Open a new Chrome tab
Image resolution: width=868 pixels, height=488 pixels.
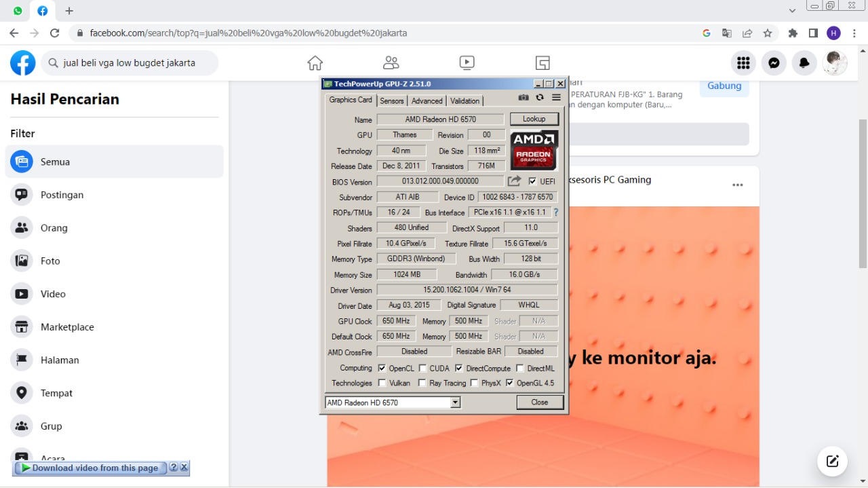coord(69,11)
